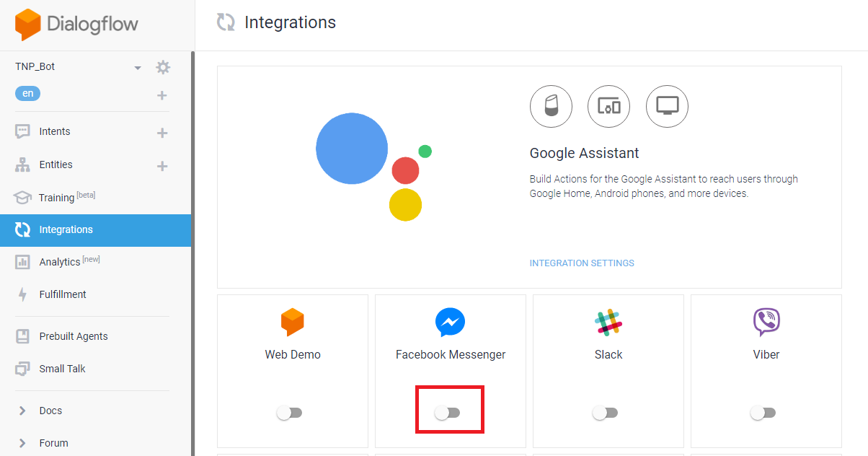Click the Facebook Messenger label
This screenshot has width=868, height=456.
(451, 355)
